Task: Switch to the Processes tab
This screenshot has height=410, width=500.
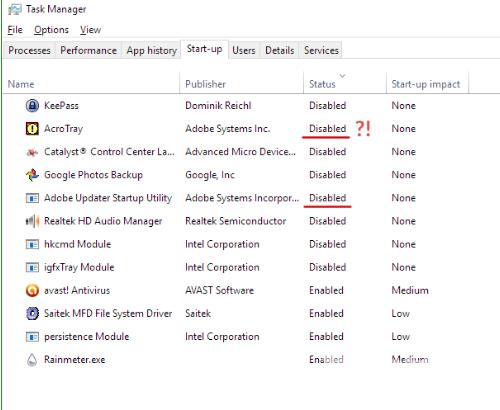Action: coord(29,50)
